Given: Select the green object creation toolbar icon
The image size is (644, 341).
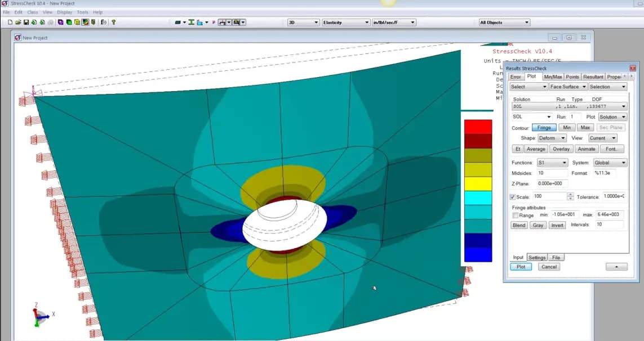Looking at the screenshot, I should [x=68, y=22].
